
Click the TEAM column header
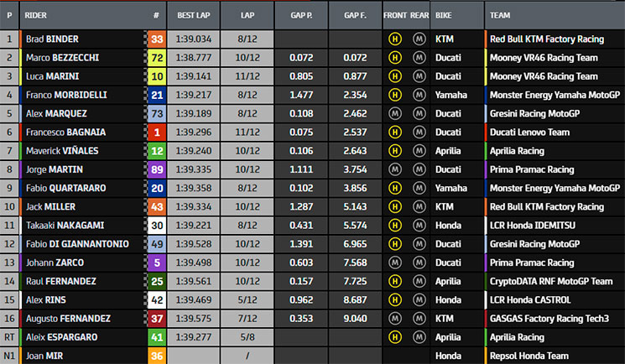(x=500, y=15)
